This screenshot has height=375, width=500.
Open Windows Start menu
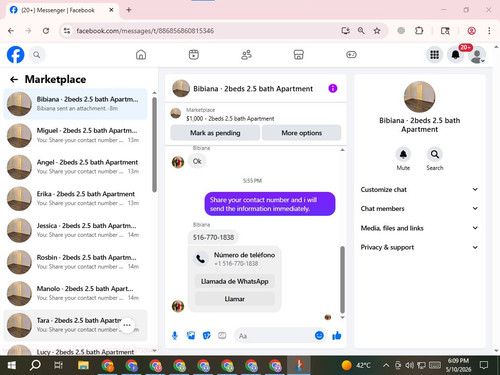[11, 365]
